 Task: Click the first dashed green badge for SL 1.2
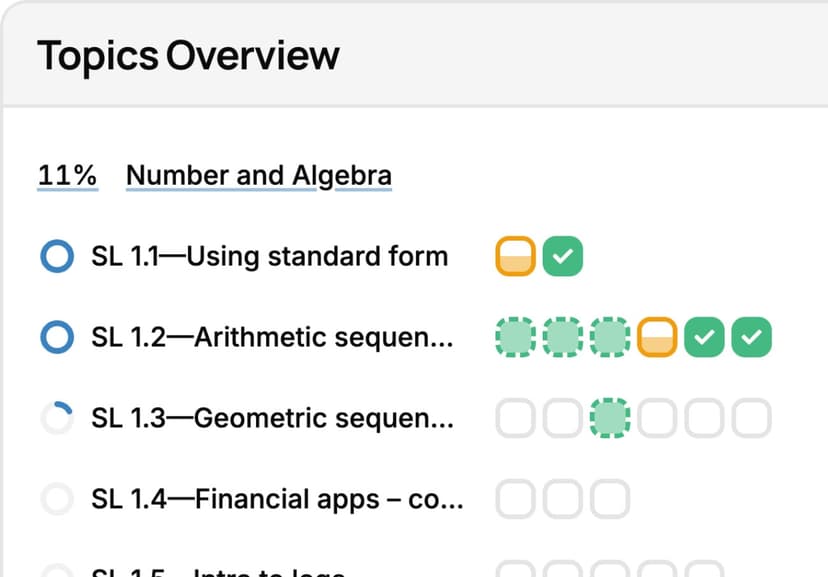coord(515,337)
